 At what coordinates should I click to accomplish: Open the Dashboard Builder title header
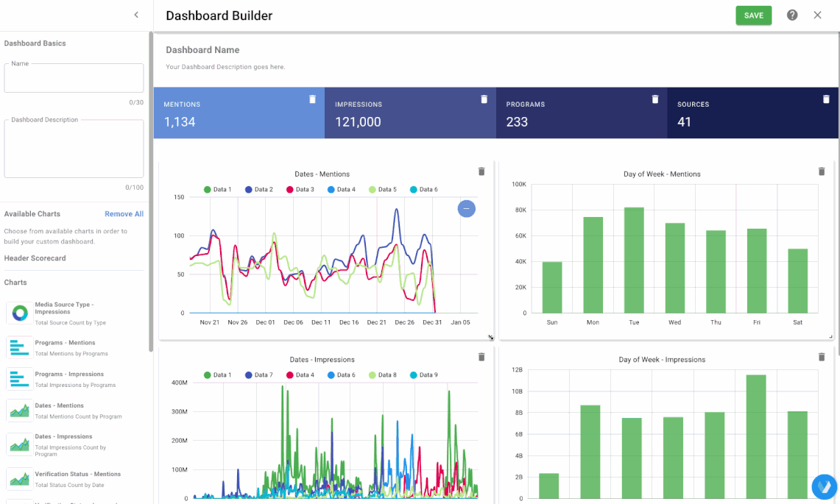(219, 15)
